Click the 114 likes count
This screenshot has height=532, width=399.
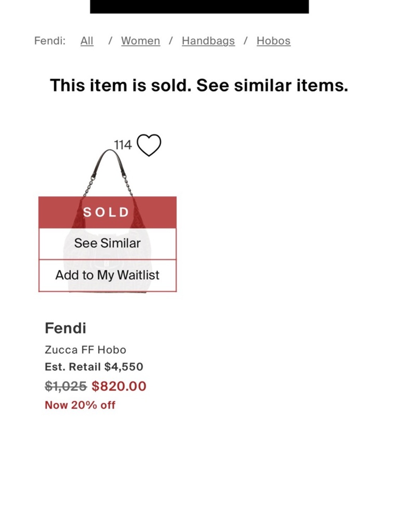[122, 145]
